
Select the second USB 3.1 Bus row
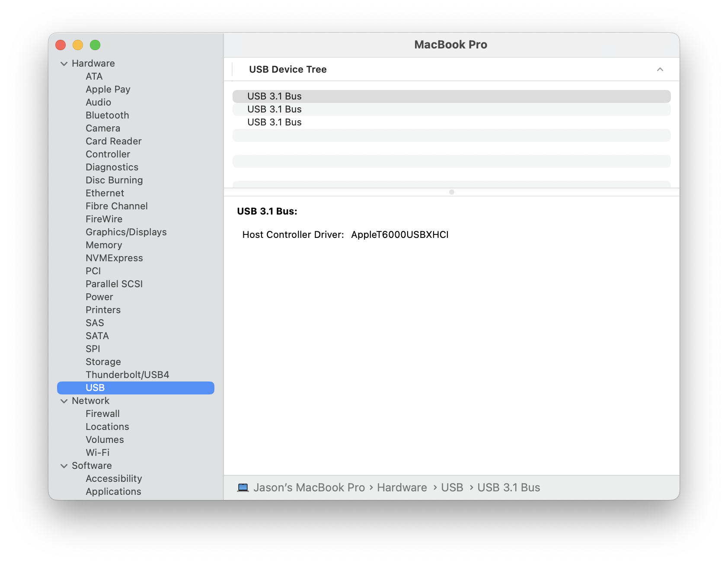point(451,109)
